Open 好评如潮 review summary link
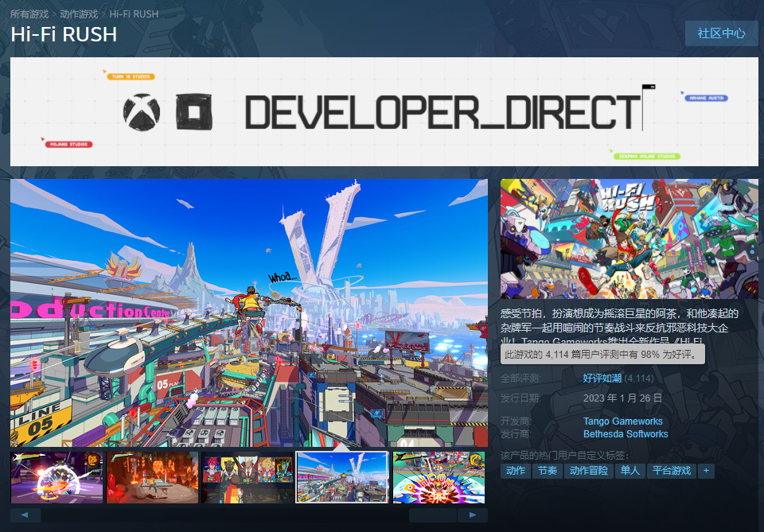Viewport: 764px width, 532px height. point(602,379)
